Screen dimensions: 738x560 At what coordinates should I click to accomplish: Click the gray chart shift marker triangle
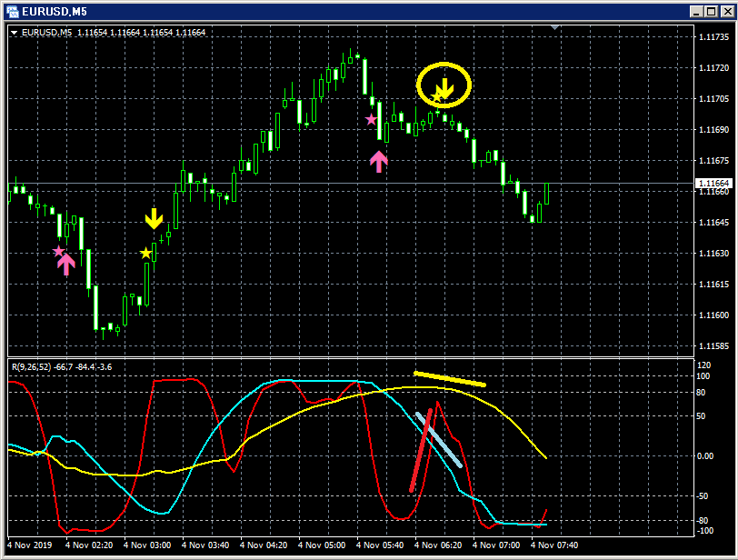pyautogui.click(x=555, y=28)
